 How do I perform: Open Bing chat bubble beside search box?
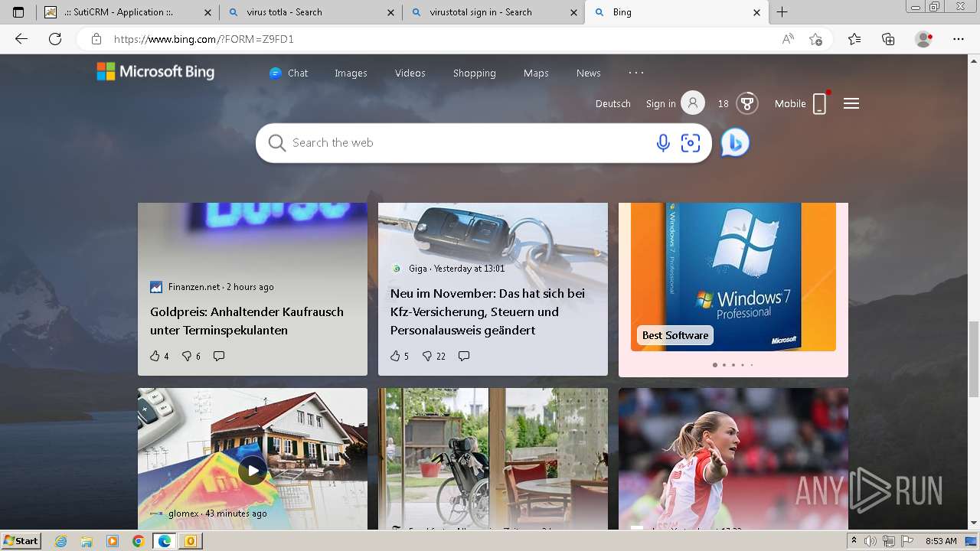[x=735, y=143]
